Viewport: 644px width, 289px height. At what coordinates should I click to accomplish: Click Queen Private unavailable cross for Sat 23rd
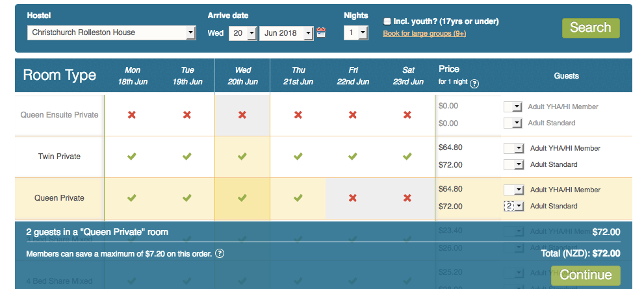click(407, 198)
